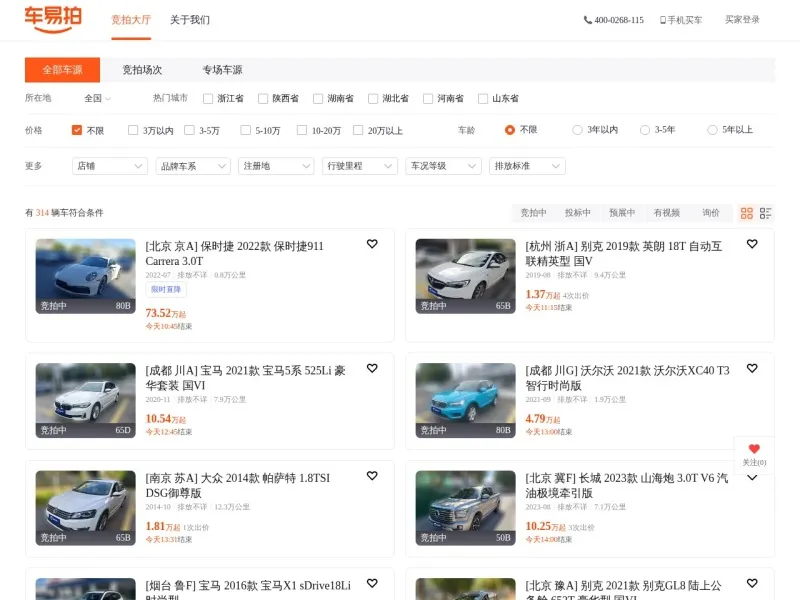800x600 pixels.
Task: Filter by 询价 listings
Action: click(x=711, y=213)
